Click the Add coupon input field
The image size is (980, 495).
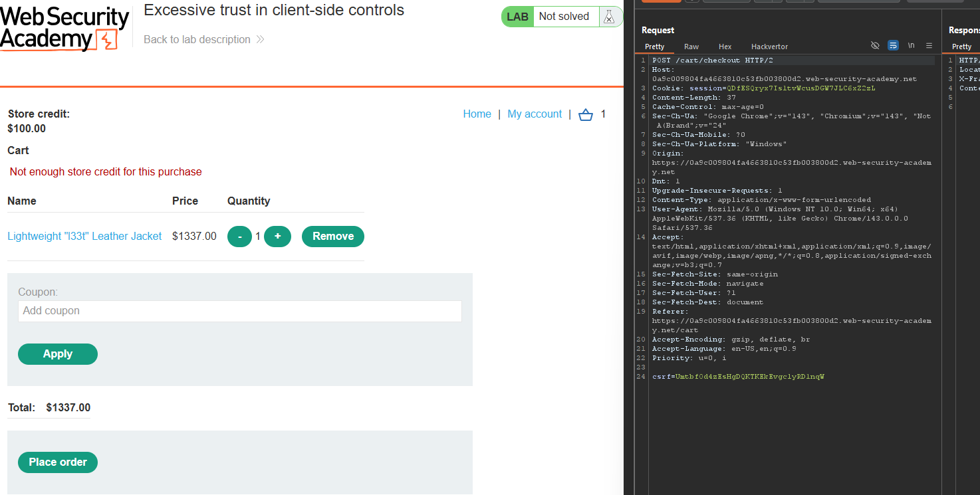click(x=240, y=311)
